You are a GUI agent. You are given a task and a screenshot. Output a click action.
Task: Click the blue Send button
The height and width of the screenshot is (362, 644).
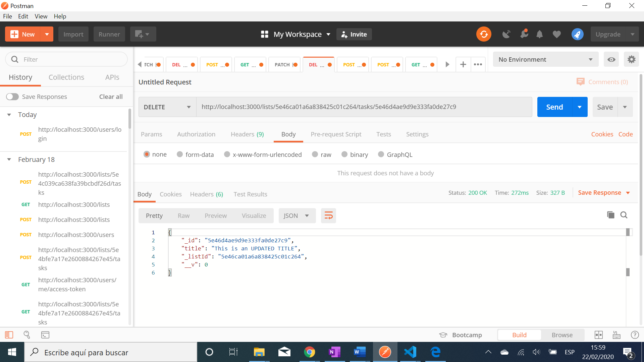point(554,107)
